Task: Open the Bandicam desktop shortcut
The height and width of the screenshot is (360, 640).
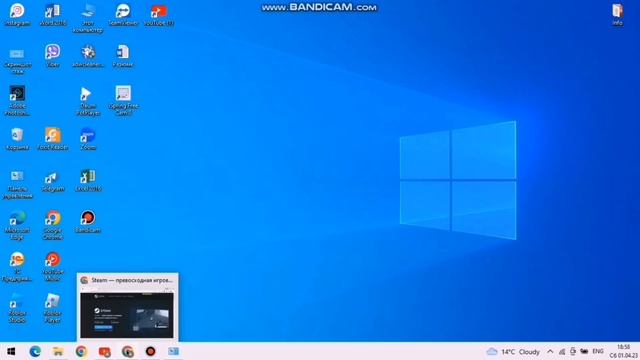Action: 88,222
